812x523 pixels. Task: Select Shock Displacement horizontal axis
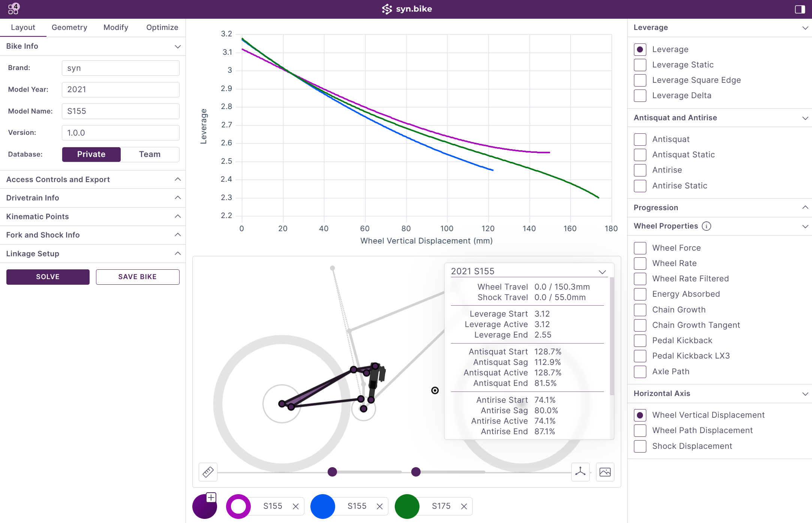(640, 446)
